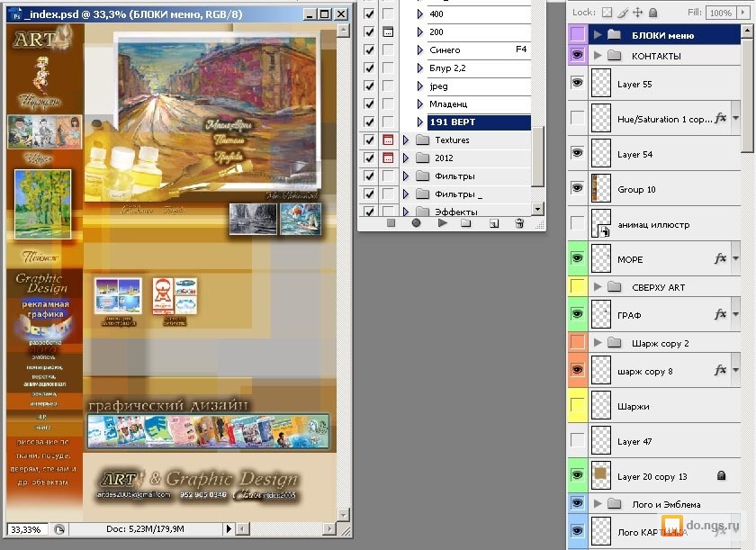Viewport: 756px width, 550px height.
Task: Expand the Блур 2,2 action
Action: pos(420,68)
